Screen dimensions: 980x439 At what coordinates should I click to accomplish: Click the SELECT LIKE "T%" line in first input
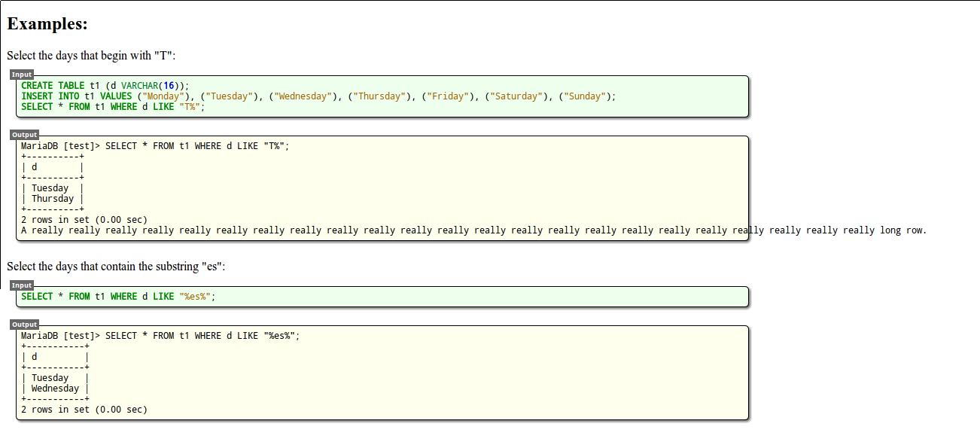point(113,107)
